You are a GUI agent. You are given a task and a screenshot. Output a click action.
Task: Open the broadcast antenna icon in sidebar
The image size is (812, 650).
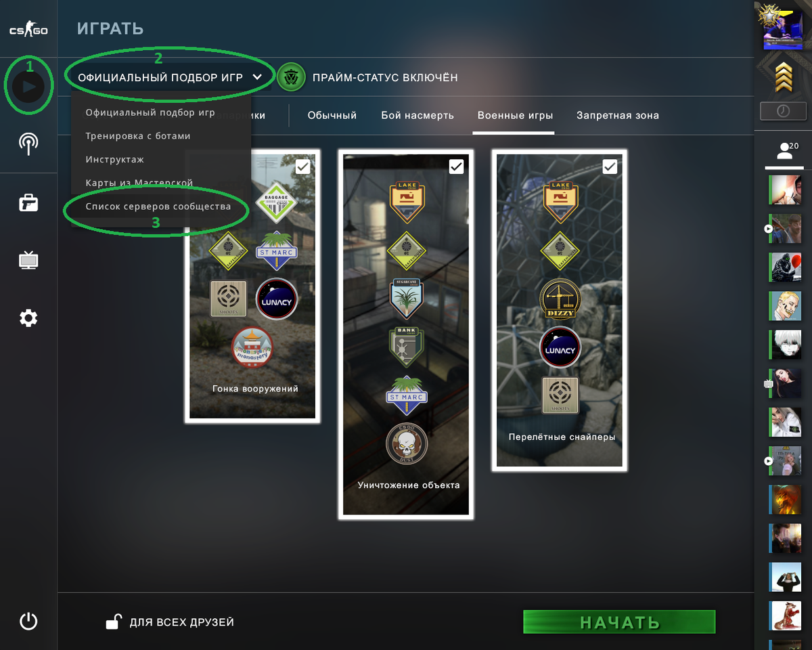tap(28, 144)
